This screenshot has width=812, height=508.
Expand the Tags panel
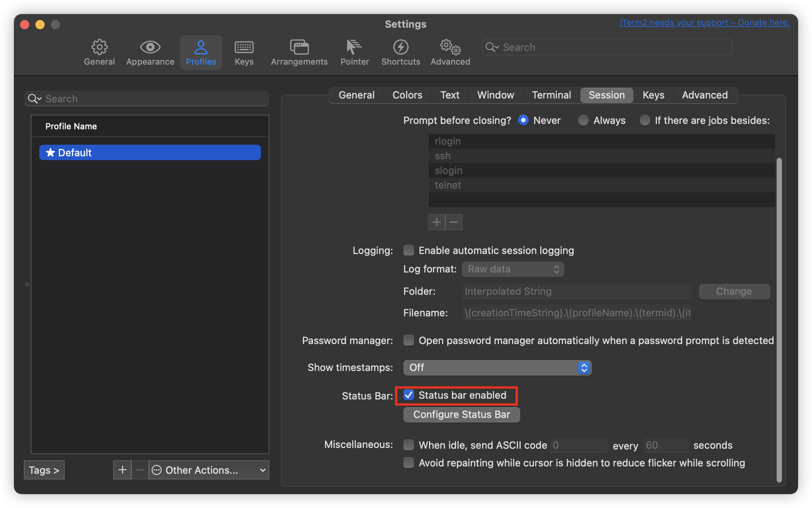point(44,470)
